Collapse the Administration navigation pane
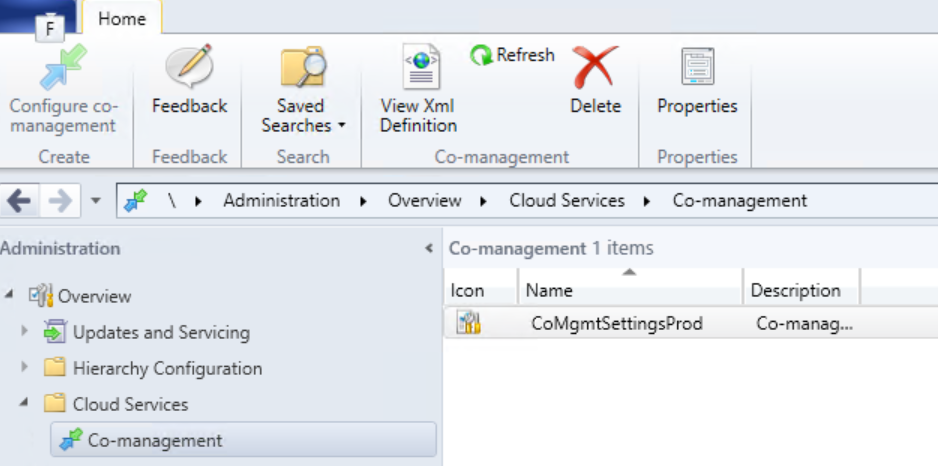938x466 pixels. [x=428, y=248]
